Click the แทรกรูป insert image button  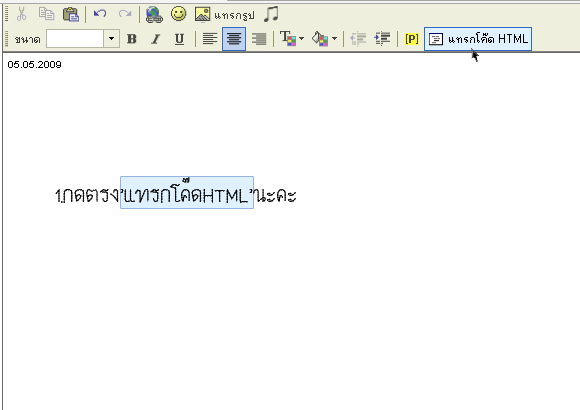point(225,14)
